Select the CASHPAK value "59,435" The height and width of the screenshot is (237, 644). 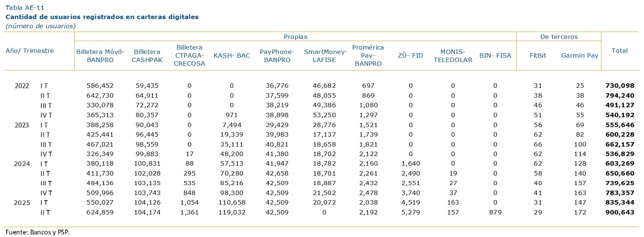(147, 86)
